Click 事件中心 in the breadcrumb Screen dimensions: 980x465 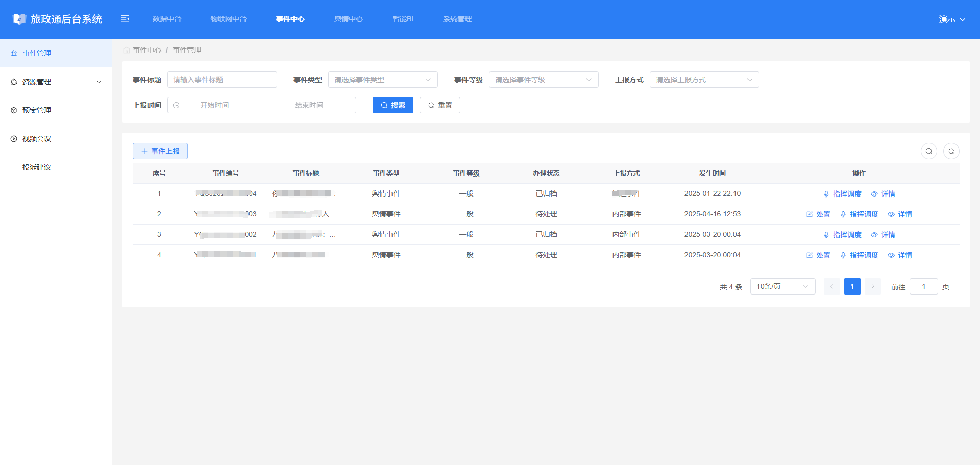147,50
